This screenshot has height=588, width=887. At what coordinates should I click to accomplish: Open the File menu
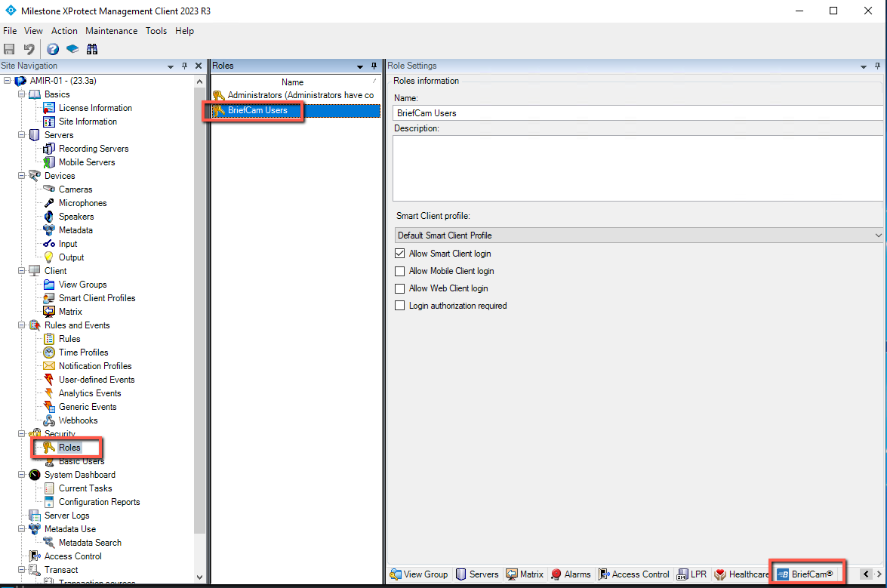coord(10,30)
